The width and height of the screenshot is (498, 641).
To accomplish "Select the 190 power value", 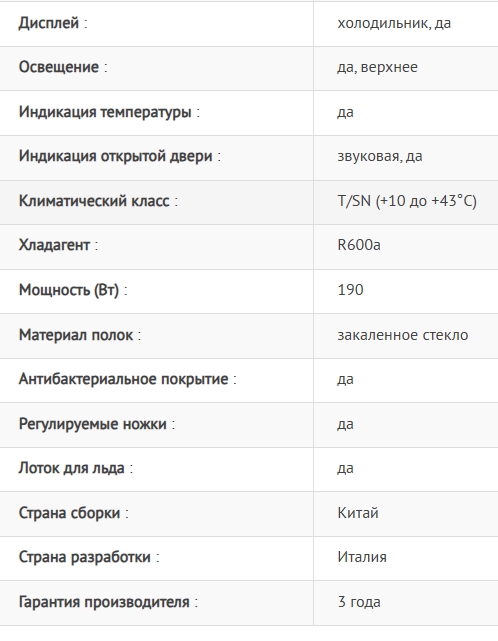I will coord(350,290).
